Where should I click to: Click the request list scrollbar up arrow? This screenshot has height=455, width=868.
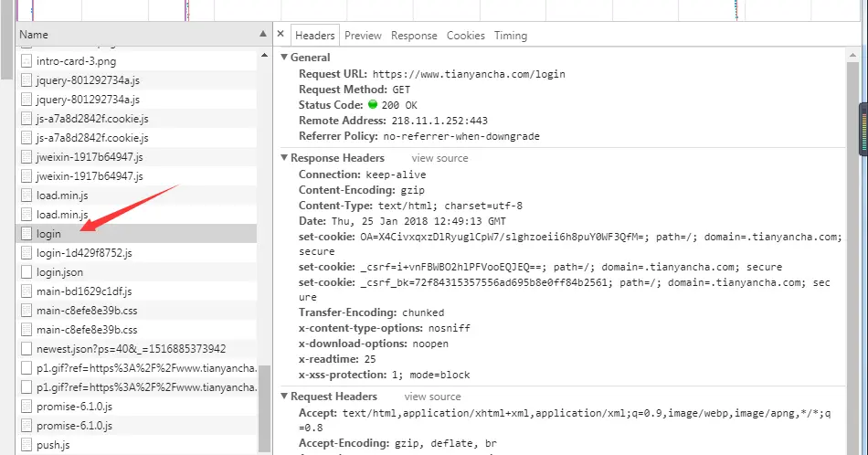(264, 56)
